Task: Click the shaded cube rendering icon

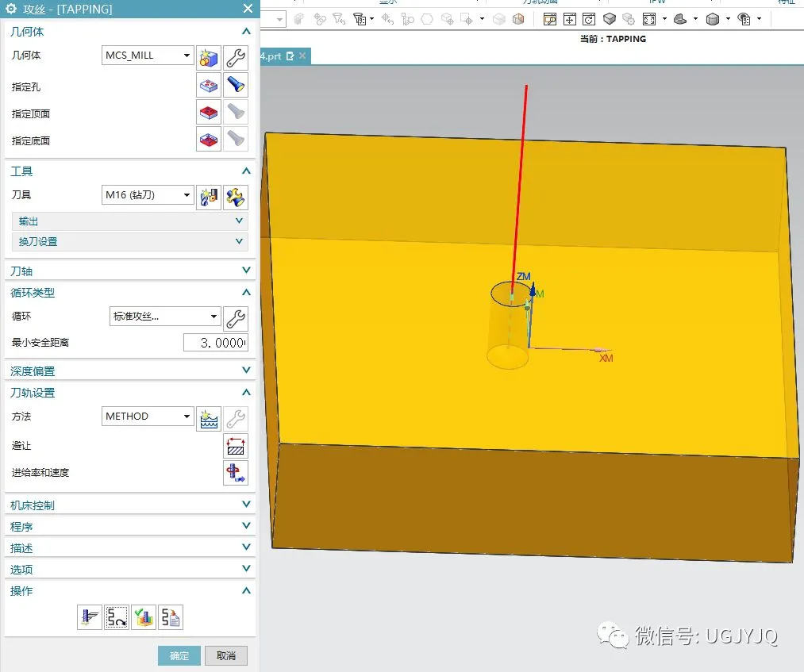Action: [610, 20]
